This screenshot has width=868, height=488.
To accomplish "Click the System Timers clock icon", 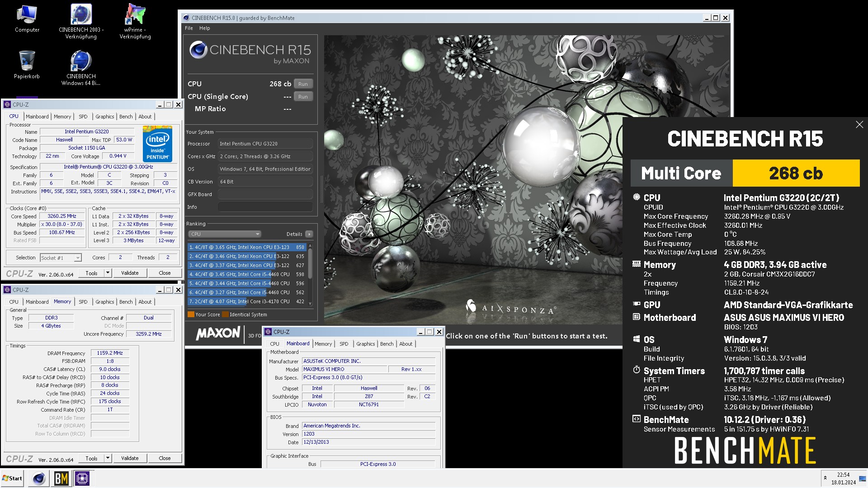I will [637, 370].
